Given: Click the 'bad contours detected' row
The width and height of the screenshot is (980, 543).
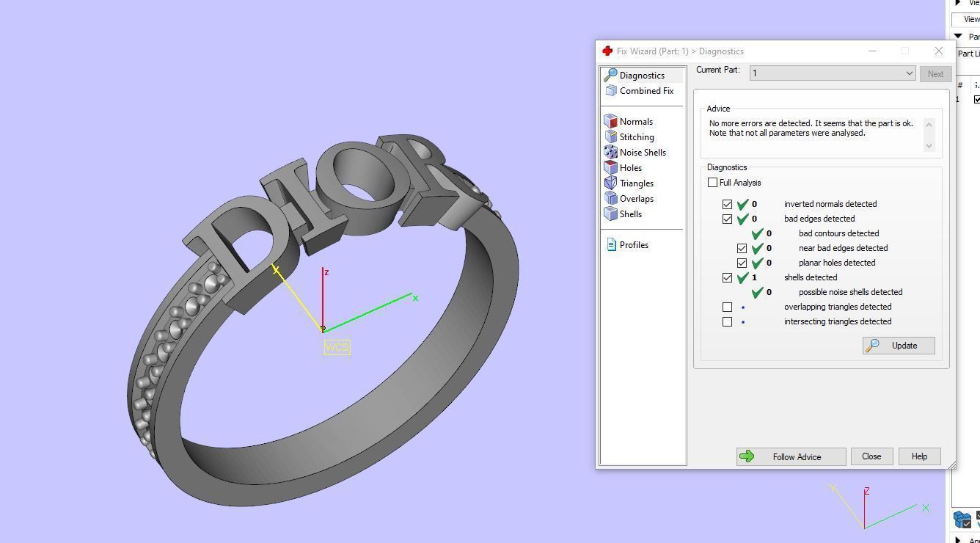Looking at the screenshot, I should [x=816, y=233].
